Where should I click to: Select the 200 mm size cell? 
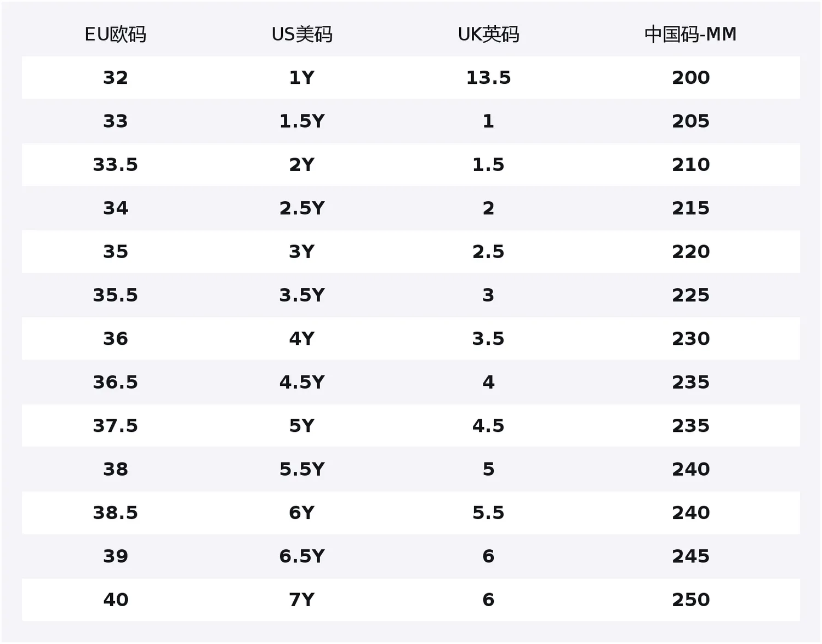click(690, 78)
